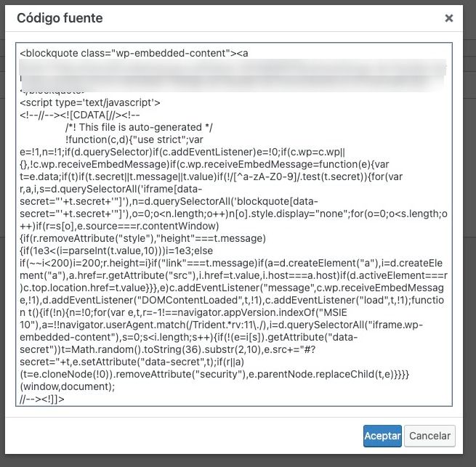Click the Aceptar button
The height and width of the screenshot is (467, 476).
[382, 436]
